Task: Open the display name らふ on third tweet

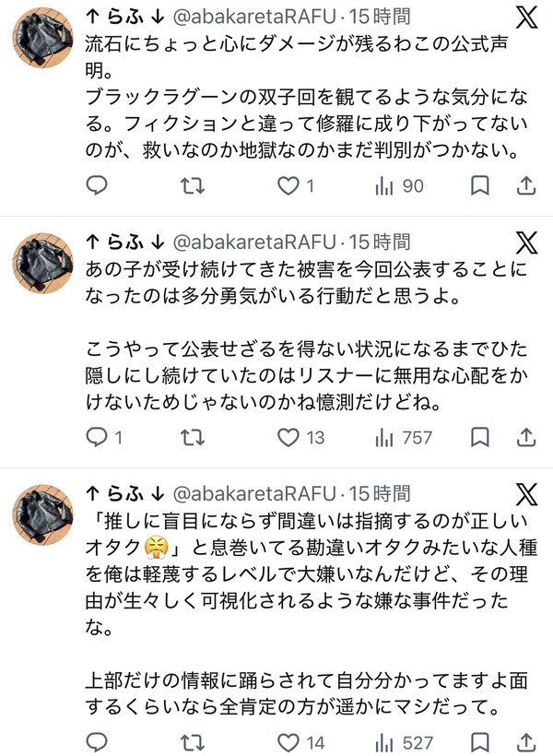Action: click(x=125, y=494)
